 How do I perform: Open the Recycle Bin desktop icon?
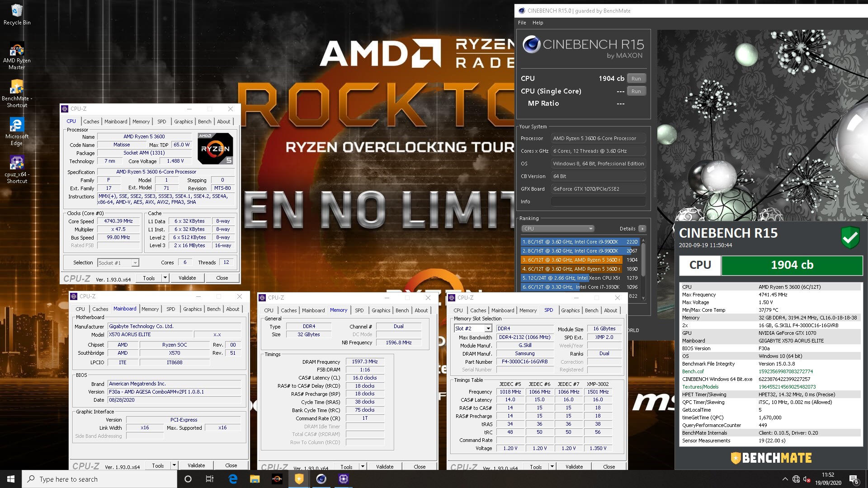pos(17,14)
